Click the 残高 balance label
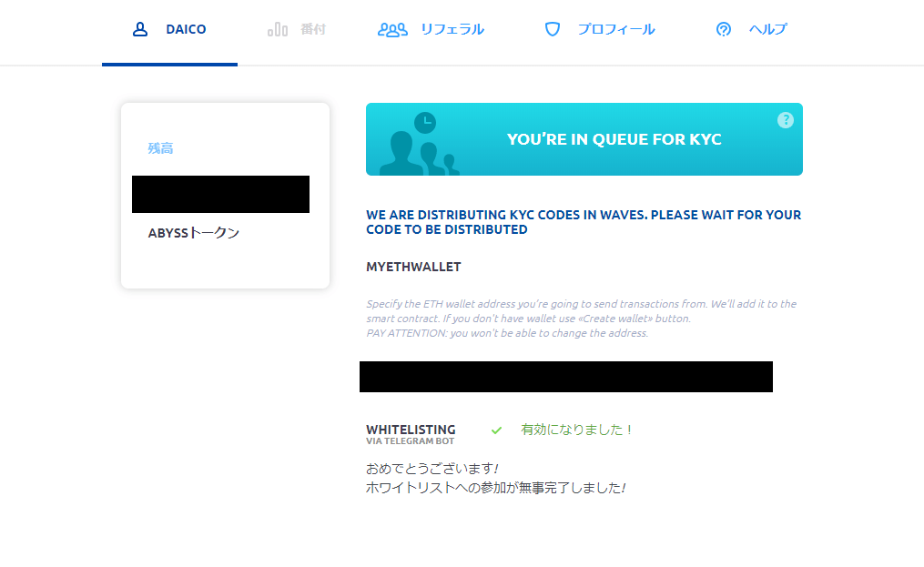This screenshot has width=924, height=567. [160, 148]
